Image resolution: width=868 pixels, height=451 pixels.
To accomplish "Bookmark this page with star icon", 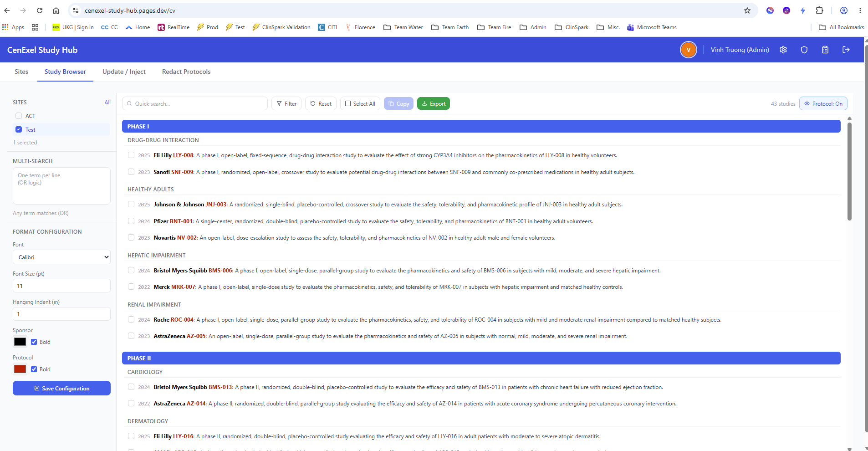I will click(x=747, y=10).
